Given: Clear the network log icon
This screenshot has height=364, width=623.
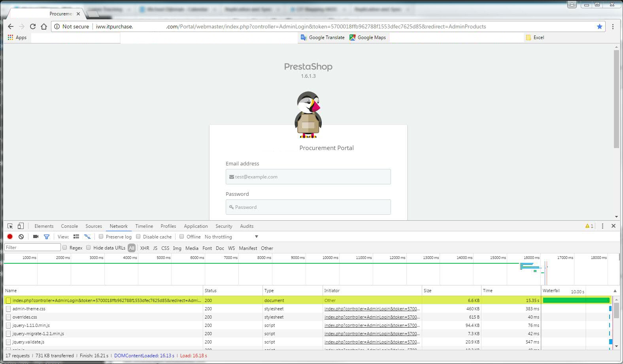Looking at the screenshot, I should [21, 237].
